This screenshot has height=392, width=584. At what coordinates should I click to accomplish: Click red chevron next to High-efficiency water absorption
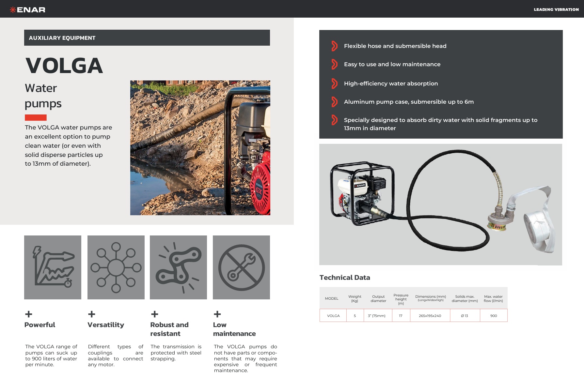334,83
